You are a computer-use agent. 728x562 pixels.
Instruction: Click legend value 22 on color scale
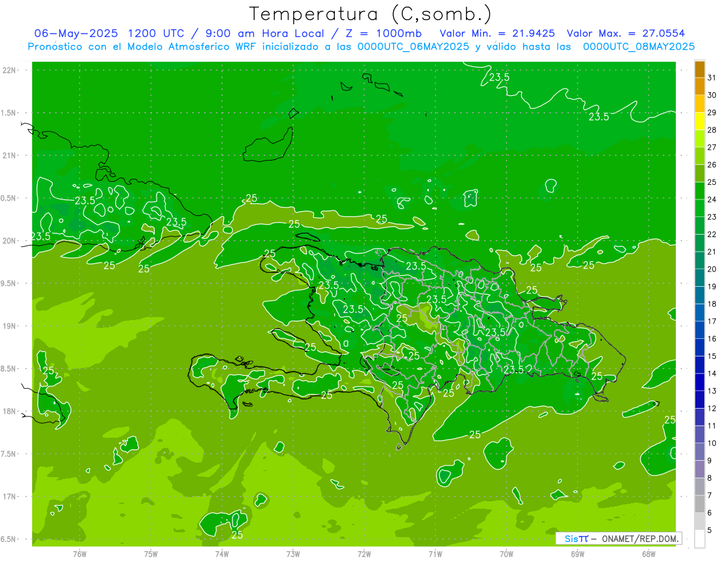[x=712, y=235]
